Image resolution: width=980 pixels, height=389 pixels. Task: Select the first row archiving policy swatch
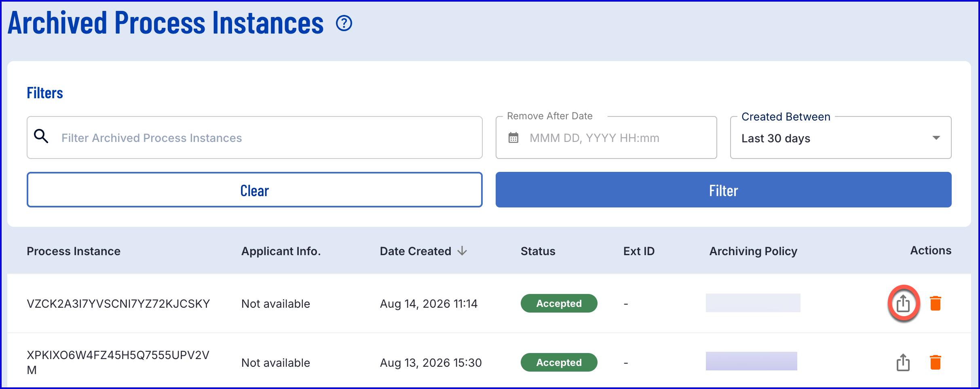(x=753, y=303)
